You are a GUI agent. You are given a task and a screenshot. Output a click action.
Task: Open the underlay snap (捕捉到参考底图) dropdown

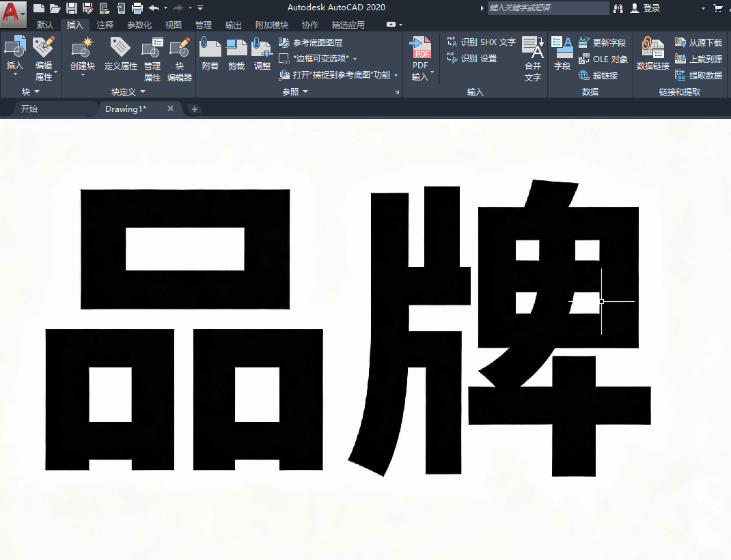point(396,75)
